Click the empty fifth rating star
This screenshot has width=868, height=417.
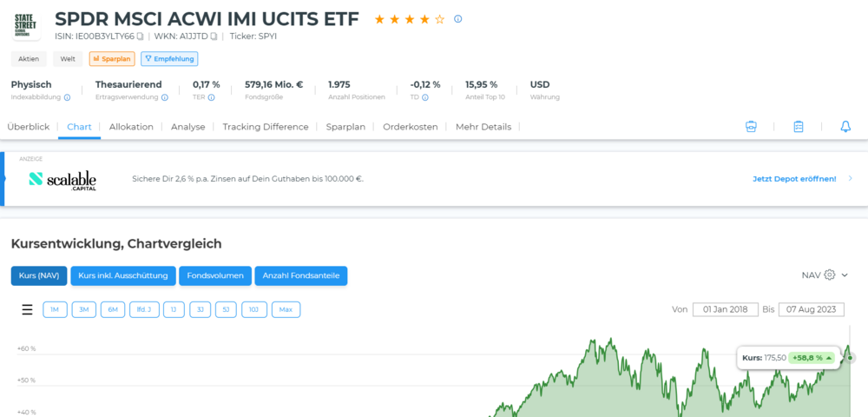tap(439, 19)
